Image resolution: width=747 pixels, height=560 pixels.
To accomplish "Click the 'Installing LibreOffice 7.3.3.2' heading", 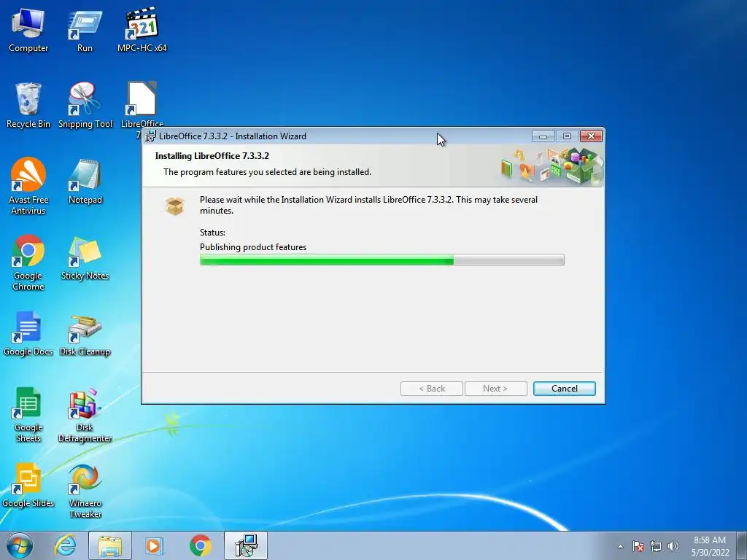I will pos(212,156).
